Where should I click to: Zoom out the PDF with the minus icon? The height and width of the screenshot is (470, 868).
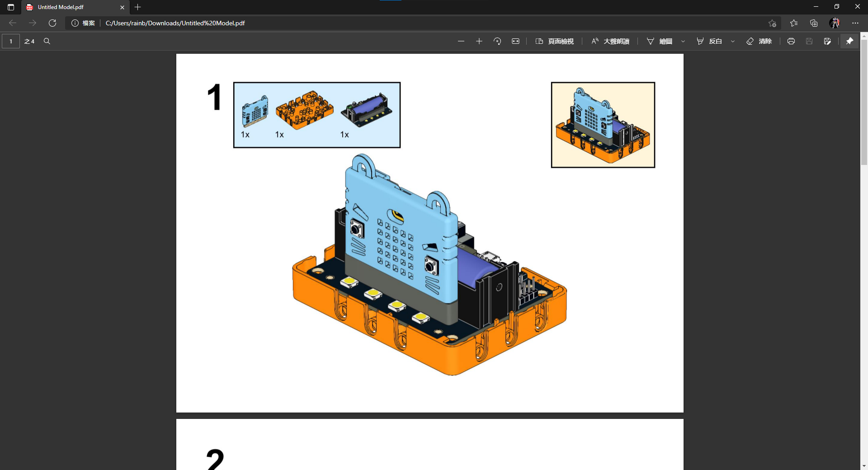(x=461, y=41)
